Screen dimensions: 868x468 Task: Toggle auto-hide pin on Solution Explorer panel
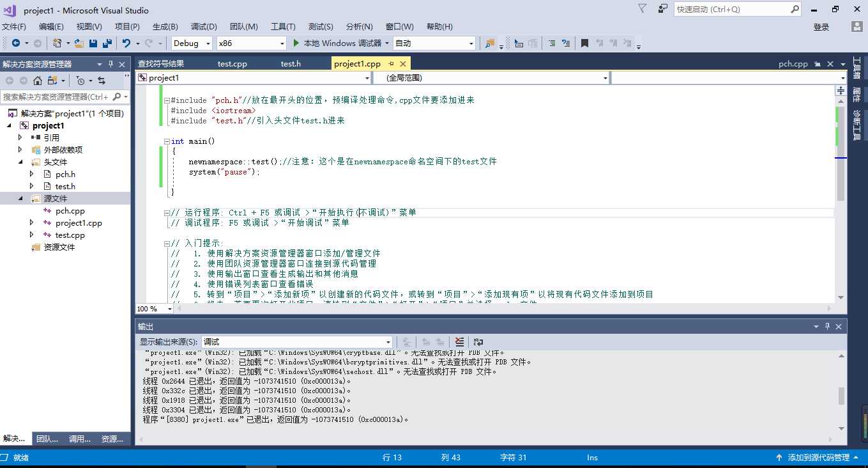pyautogui.click(x=110, y=64)
